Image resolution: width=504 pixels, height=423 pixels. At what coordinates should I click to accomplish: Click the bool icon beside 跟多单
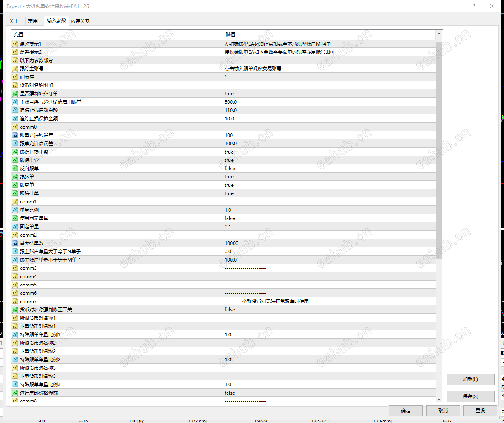coord(15,177)
